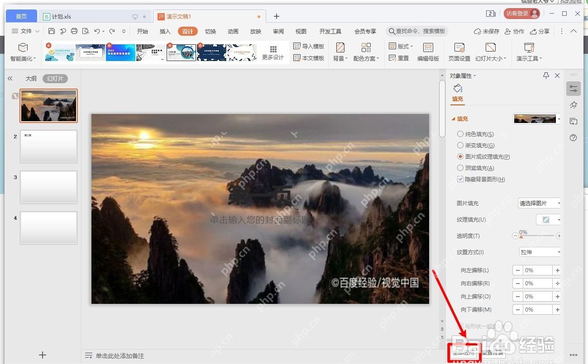588x364 pixels.
Task: Switch to the 计划.xls document tab
Action: [95, 16]
